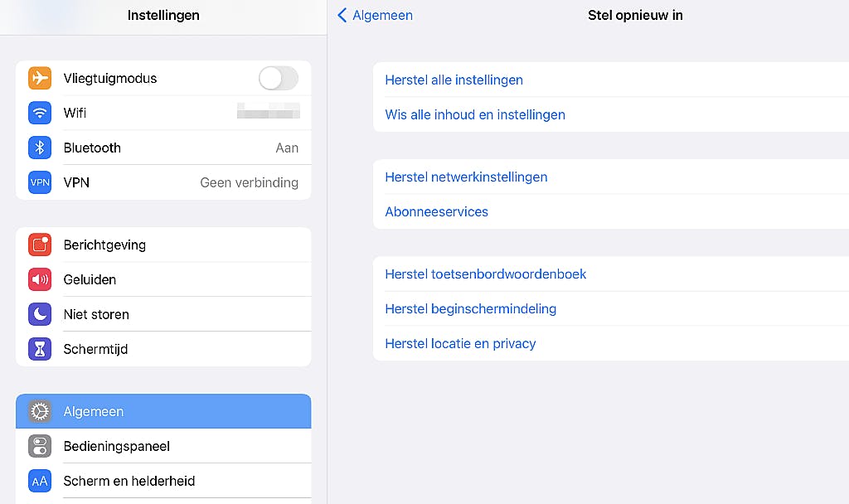
Task: Open the Bluetooth settings row showing Aan
Action: [x=163, y=148]
